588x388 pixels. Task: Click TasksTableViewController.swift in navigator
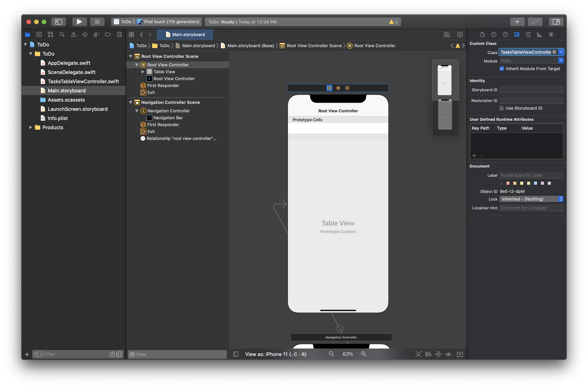pyautogui.click(x=84, y=81)
